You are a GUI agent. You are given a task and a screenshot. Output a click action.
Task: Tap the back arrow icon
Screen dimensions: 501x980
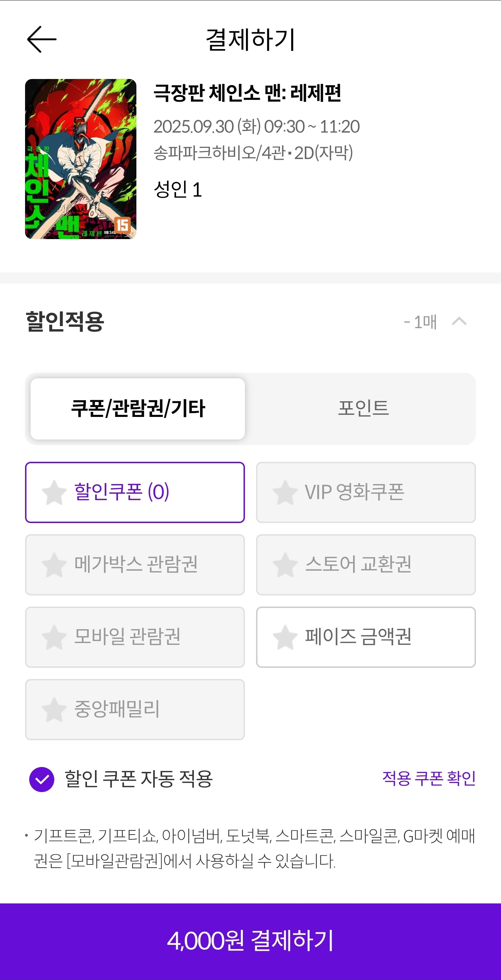(42, 39)
